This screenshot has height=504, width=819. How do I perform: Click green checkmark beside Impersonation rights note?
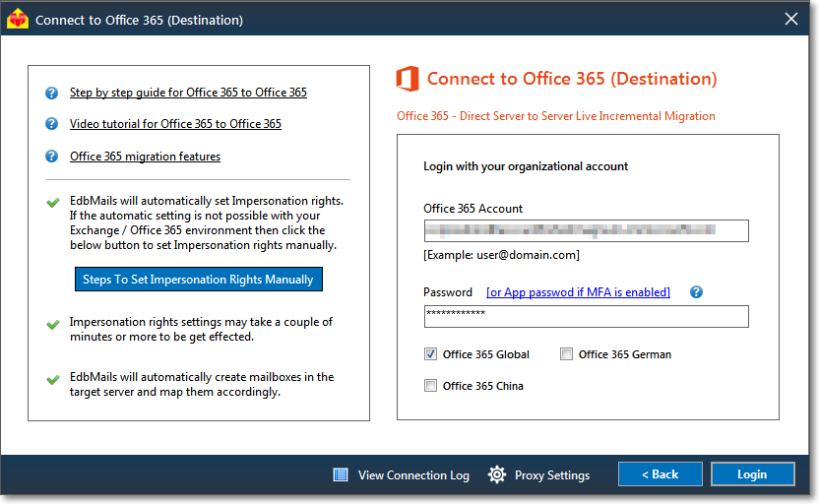pyautogui.click(x=53, y=202)
